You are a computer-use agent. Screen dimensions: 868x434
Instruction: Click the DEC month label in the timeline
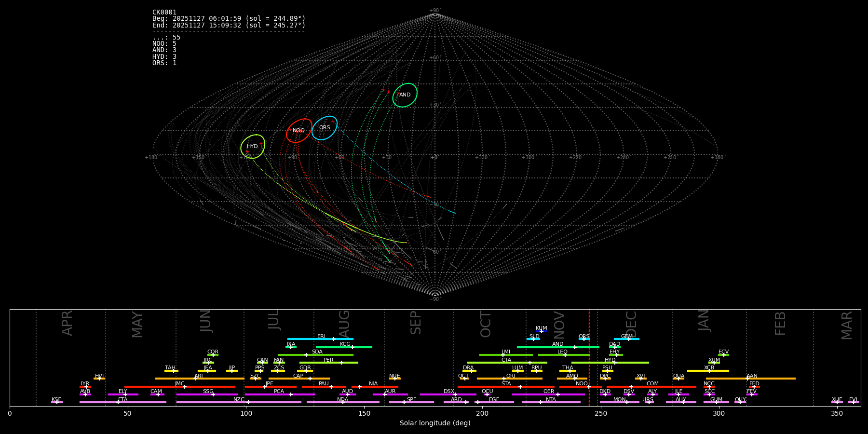click(x=631, y=325)
